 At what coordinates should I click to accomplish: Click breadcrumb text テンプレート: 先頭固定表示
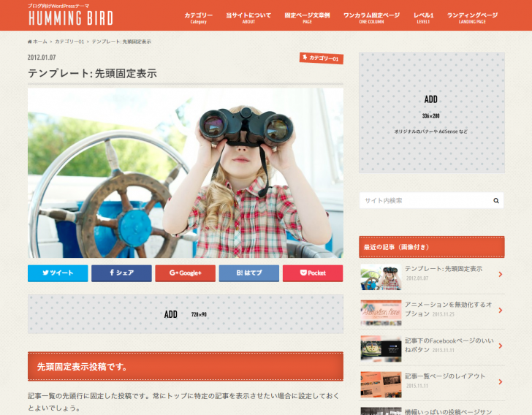121,42
